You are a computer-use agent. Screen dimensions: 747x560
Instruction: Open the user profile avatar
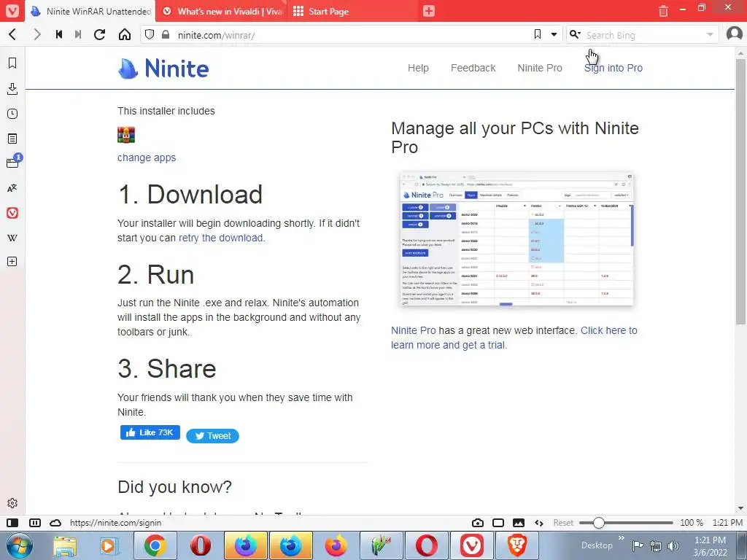point(734,34)
